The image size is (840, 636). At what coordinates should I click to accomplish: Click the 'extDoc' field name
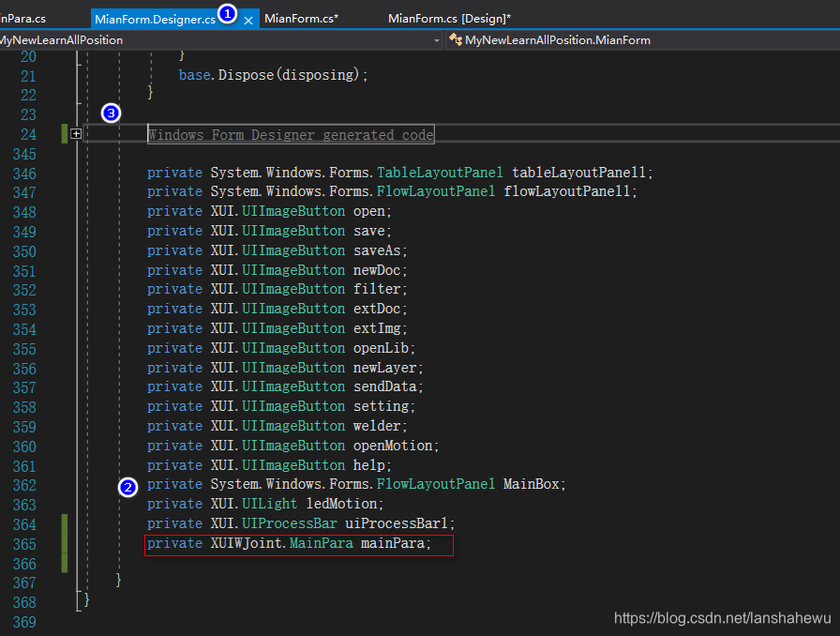click(x=377, y=309)
